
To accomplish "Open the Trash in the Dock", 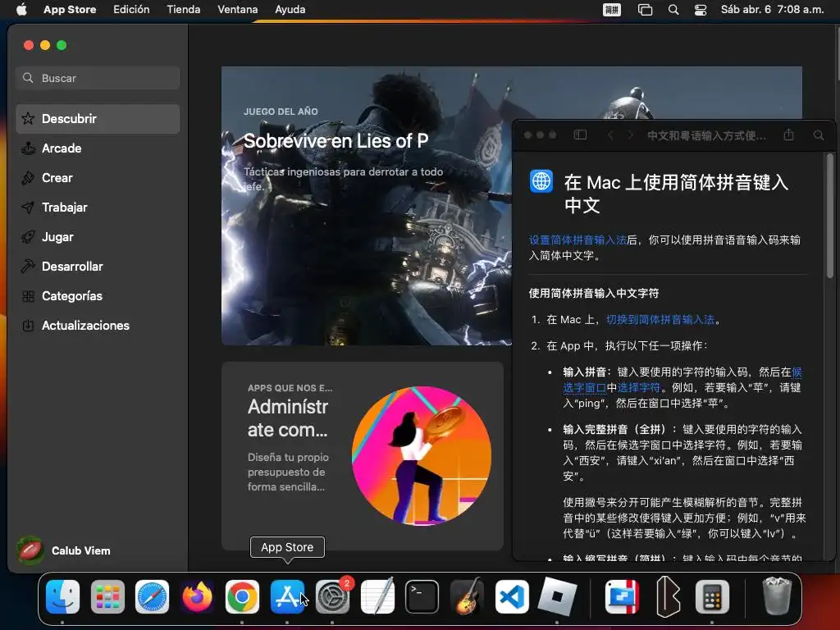I will 777,596.
